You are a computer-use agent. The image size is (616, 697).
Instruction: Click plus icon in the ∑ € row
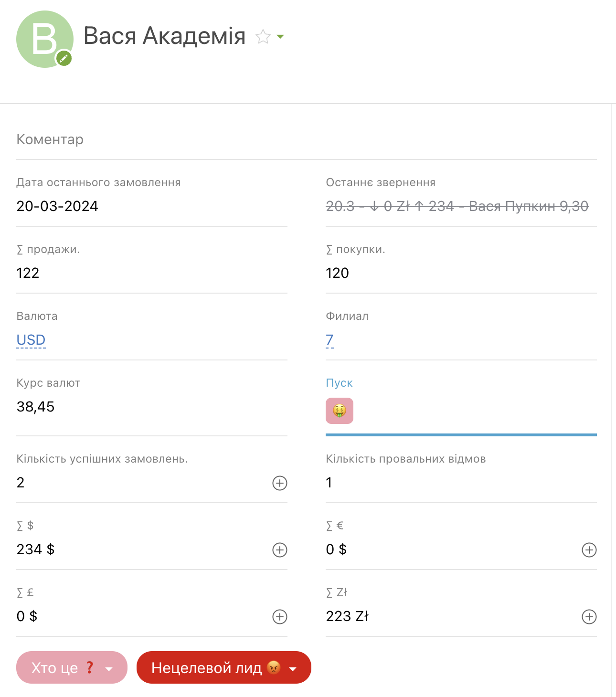[589, 550]
